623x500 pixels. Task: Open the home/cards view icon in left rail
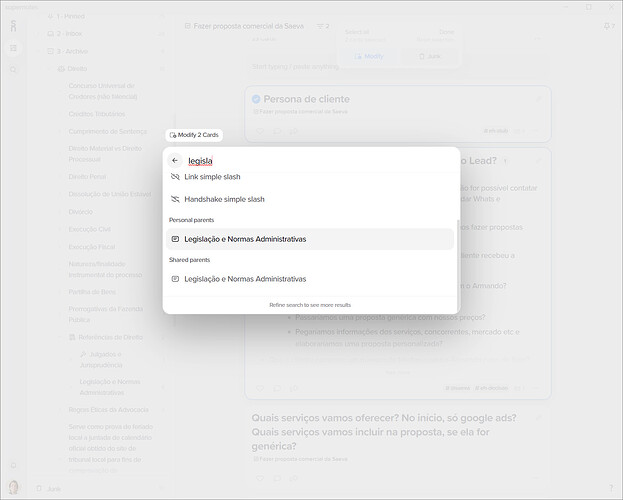(13, 48)
